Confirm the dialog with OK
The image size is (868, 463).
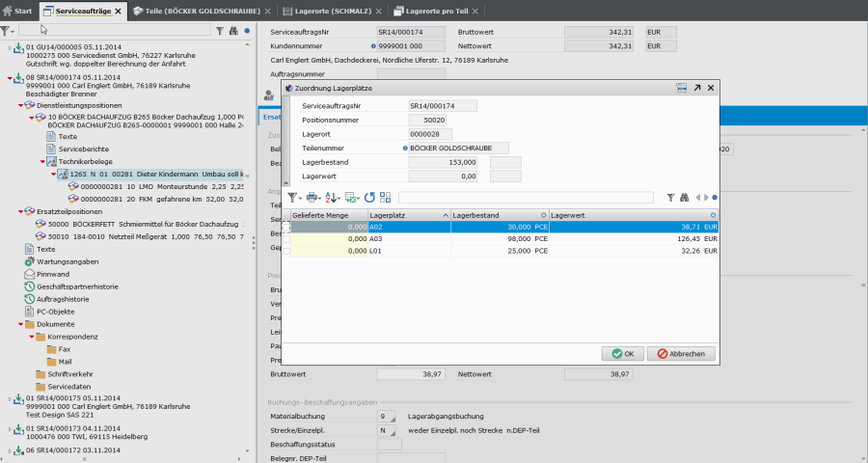click(x=622, y=354)
